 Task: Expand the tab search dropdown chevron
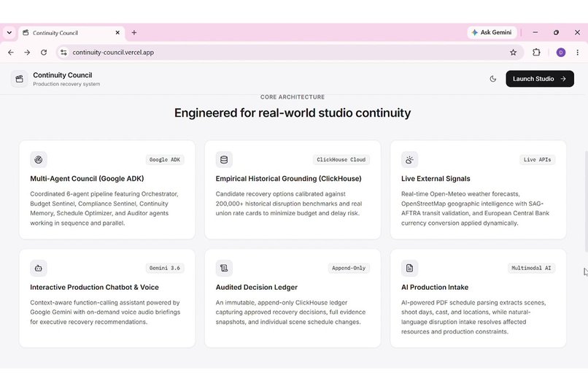tap(9, 33)
